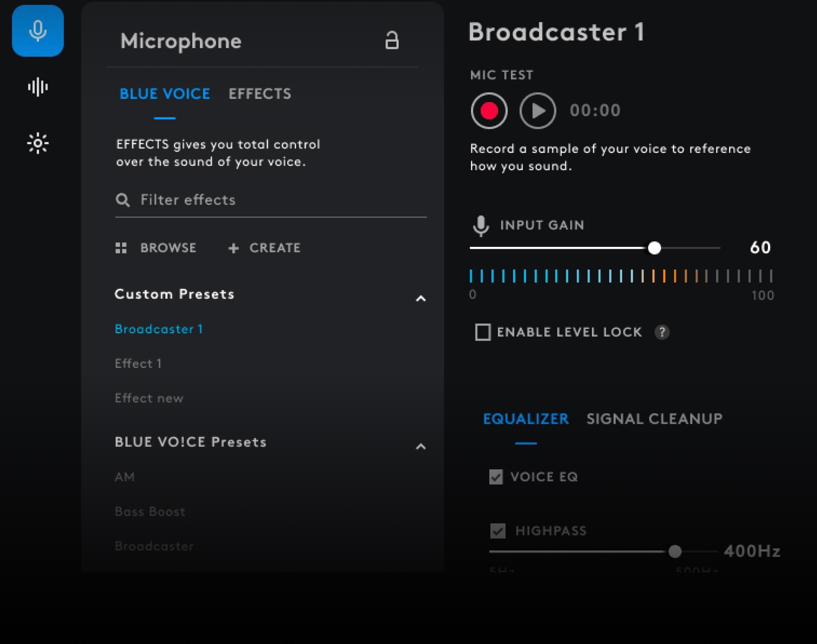Select the audio levels/waveform icon
The image size is (817, 644).
point(38,86)
